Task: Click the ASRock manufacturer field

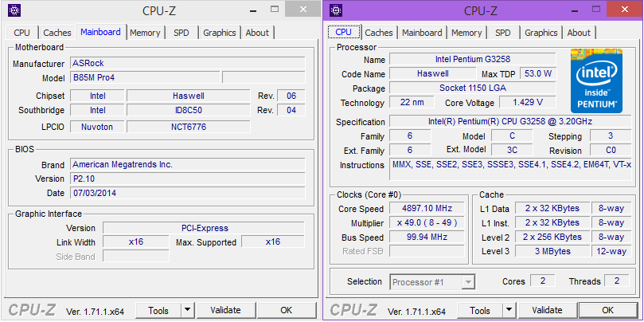Action: click(x=188, y=63)
